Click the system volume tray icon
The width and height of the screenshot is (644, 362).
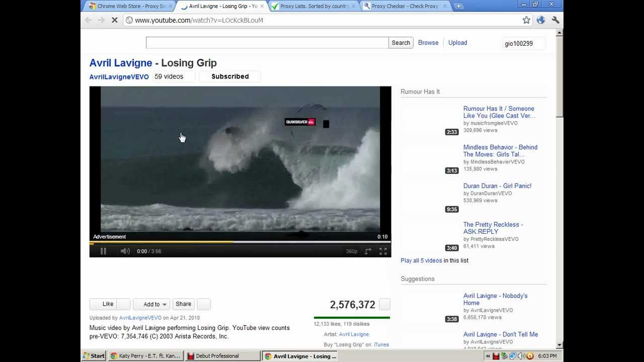(x=520, y=356)
